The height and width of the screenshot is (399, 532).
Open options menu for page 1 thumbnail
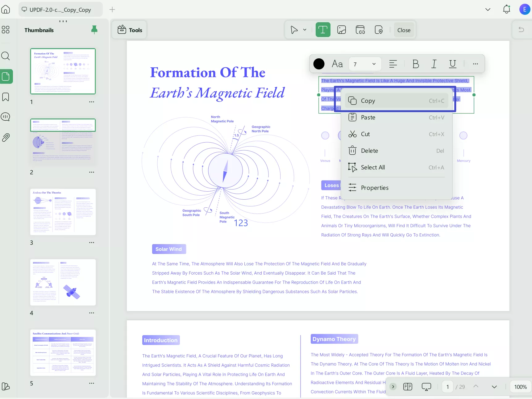tap(92, 102)
